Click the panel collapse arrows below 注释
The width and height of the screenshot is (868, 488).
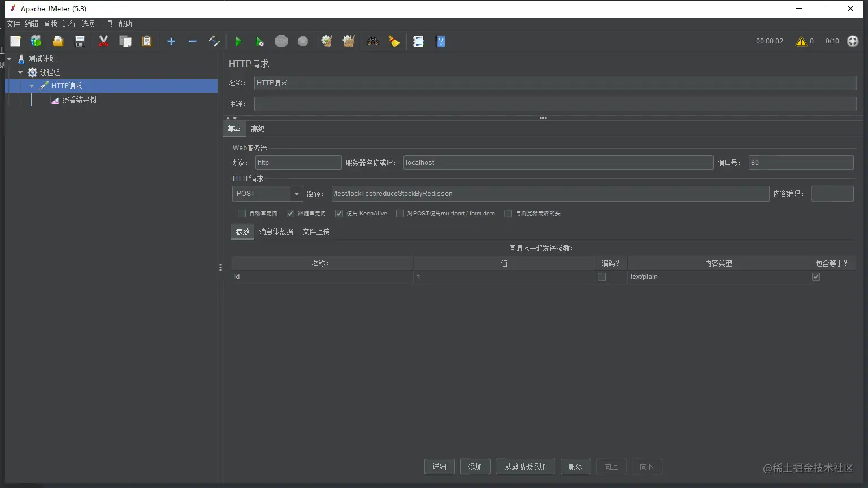tap(232, 118)
